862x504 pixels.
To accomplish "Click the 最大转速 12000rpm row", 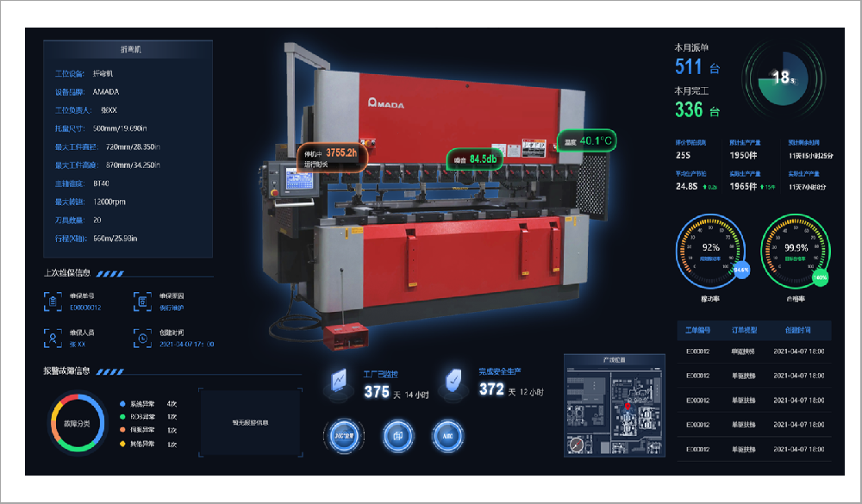I will (x=91, y=202).
